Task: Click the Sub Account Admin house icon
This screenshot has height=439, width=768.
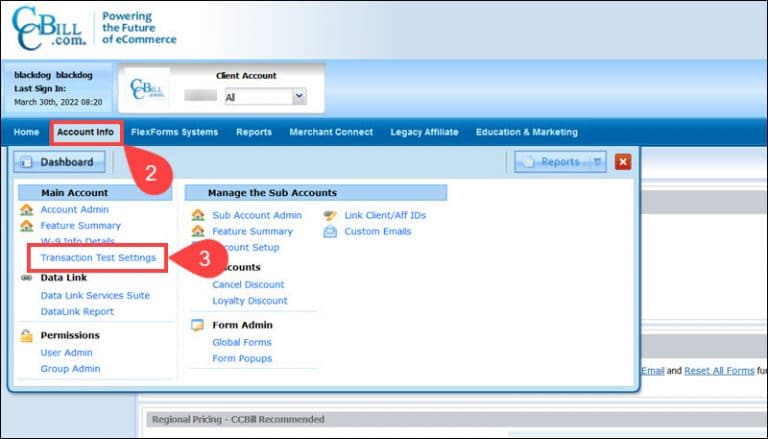Action: point(198,215)
